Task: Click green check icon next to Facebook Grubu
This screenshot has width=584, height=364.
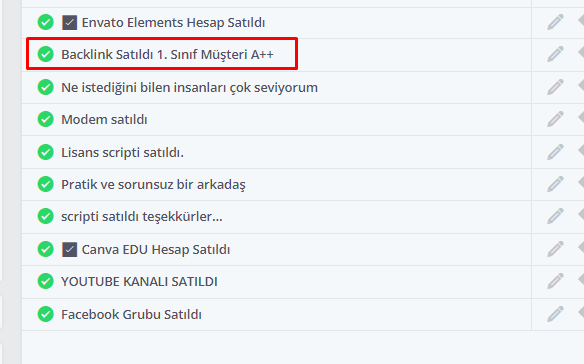Action: pos(45,314)
